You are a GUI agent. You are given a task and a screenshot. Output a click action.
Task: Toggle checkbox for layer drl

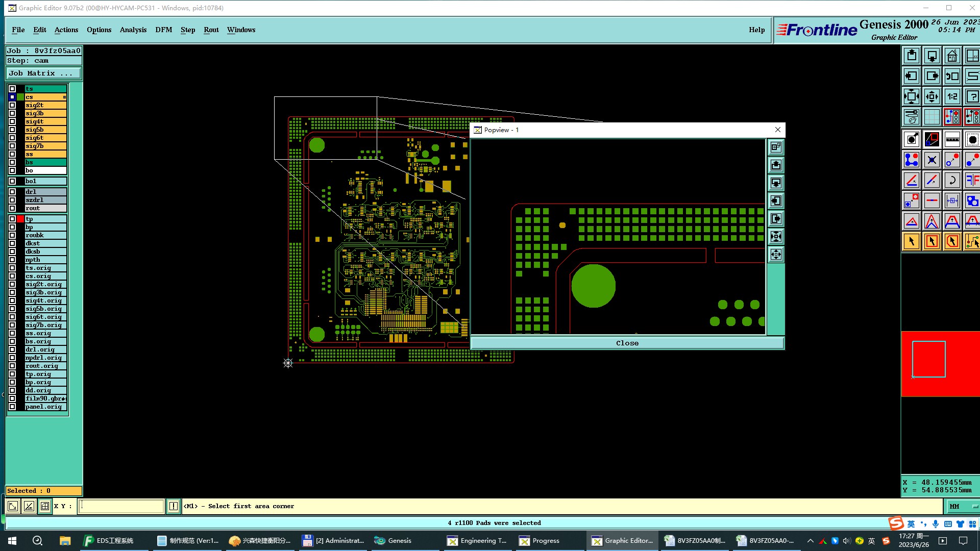click(x=12, y=192)
